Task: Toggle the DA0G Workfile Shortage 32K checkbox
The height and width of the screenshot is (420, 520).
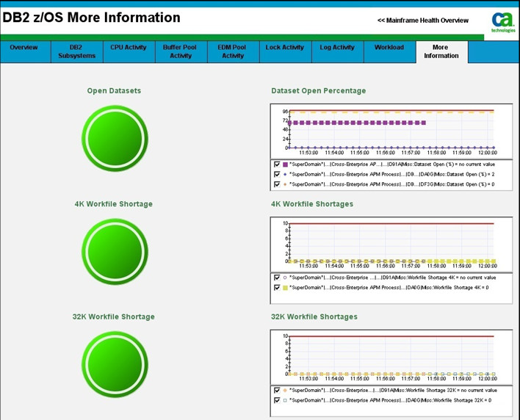Action: click(277, 401)
